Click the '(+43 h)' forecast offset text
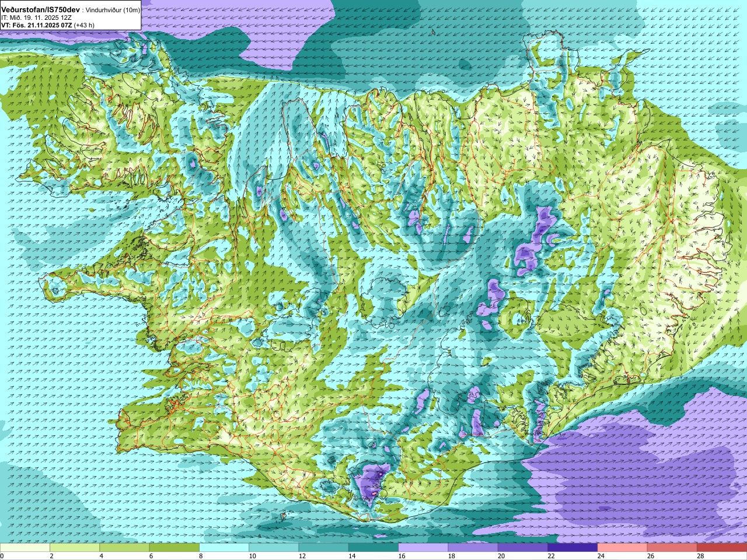This screenshot has width=747, height=560. coord(84,26)
